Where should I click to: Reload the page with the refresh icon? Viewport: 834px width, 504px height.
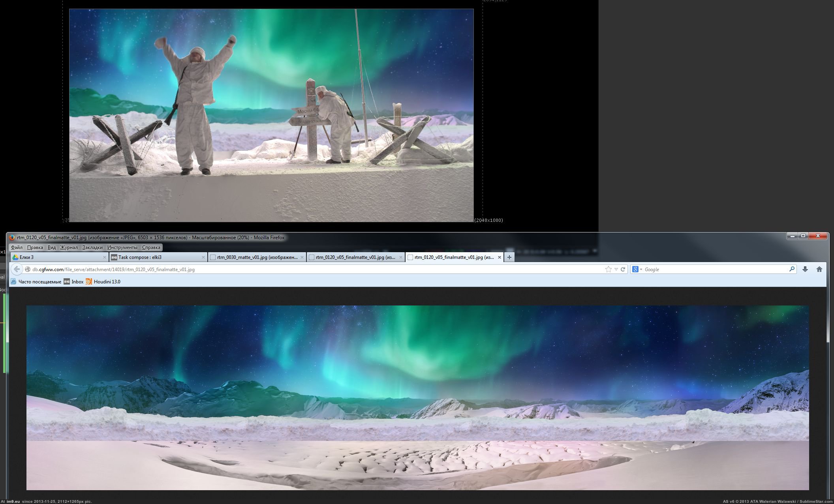pyautogui.click(x=623, y=269)
